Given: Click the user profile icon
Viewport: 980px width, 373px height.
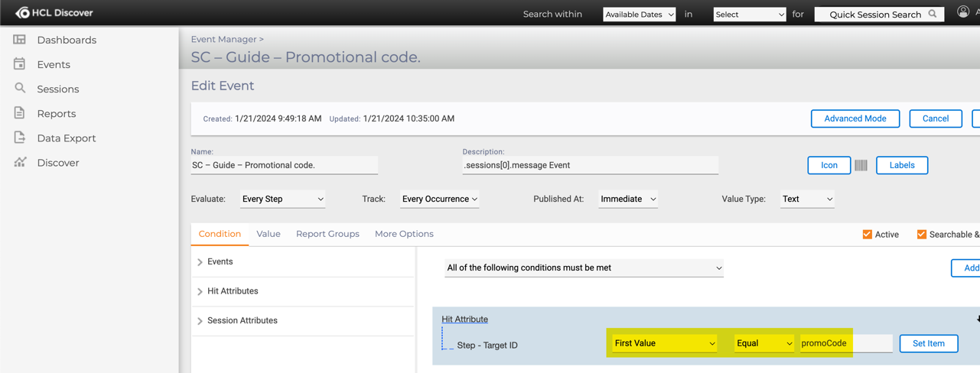Looking at the screenshot, I should click(963, 12).
